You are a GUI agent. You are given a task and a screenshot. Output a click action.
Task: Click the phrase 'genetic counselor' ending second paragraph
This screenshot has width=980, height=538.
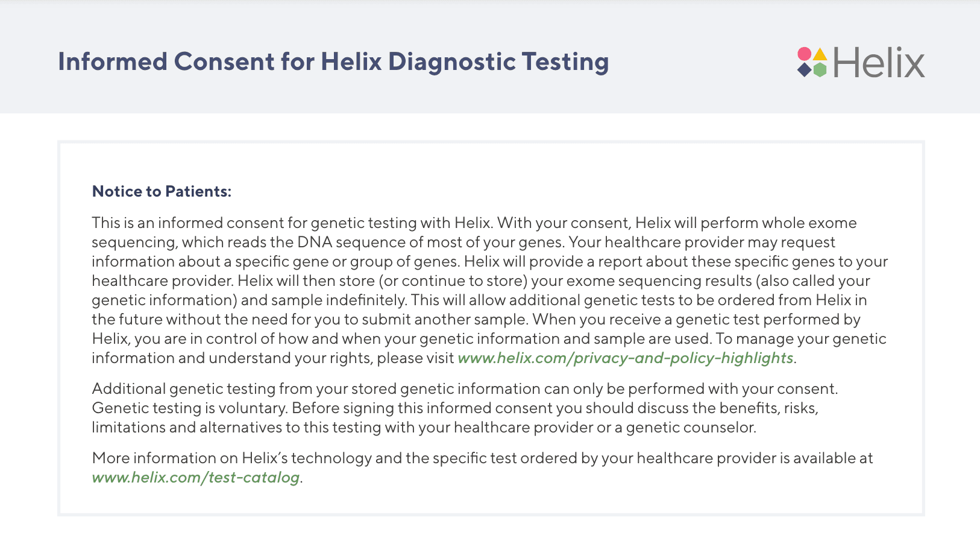690,428
